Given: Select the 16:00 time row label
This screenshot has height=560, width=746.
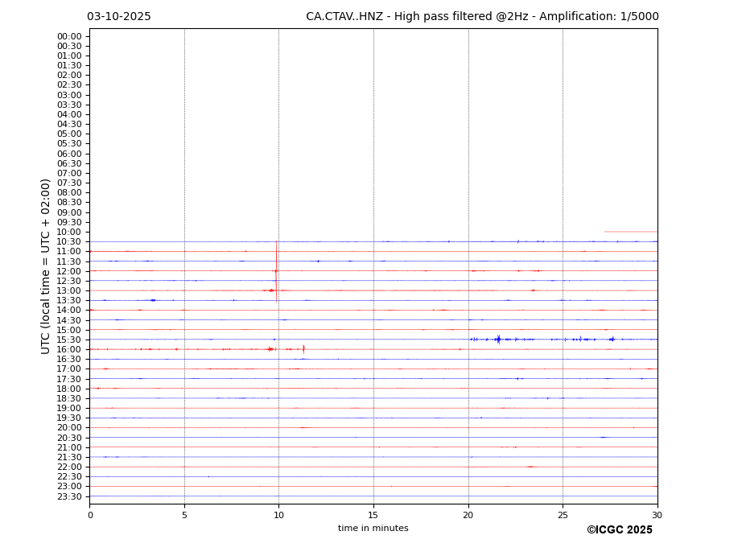Looking at the screenshot, I should (69, 349).
